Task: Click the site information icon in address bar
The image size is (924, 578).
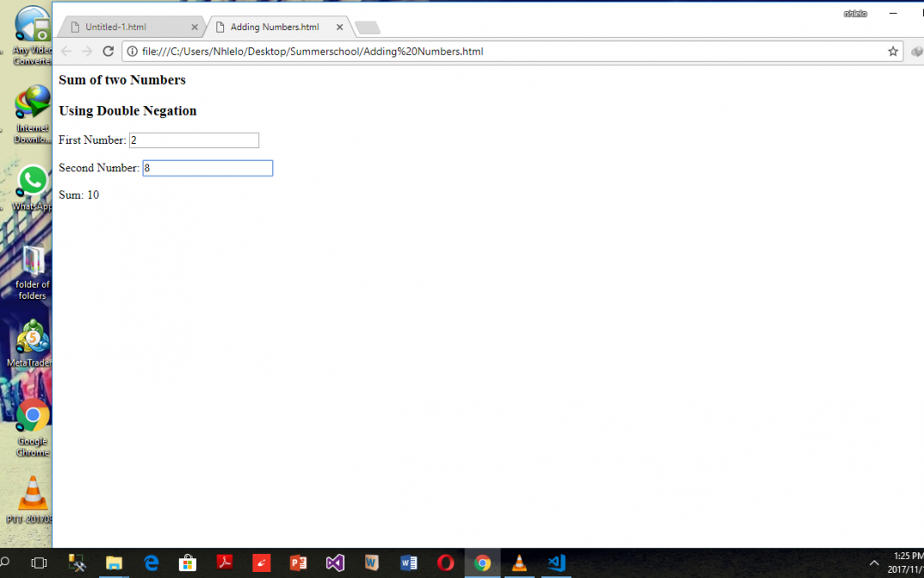Action: click(133, 51)
